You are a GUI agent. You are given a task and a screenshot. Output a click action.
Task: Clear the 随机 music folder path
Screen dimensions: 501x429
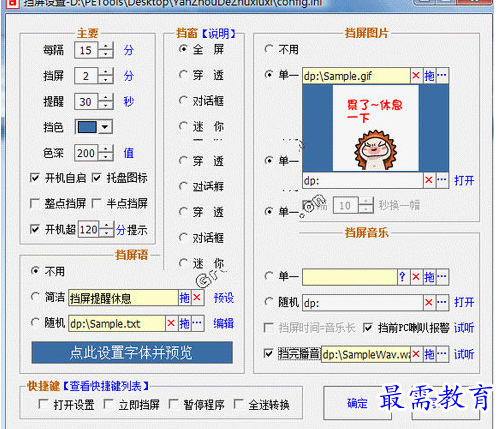click(429, 302)
